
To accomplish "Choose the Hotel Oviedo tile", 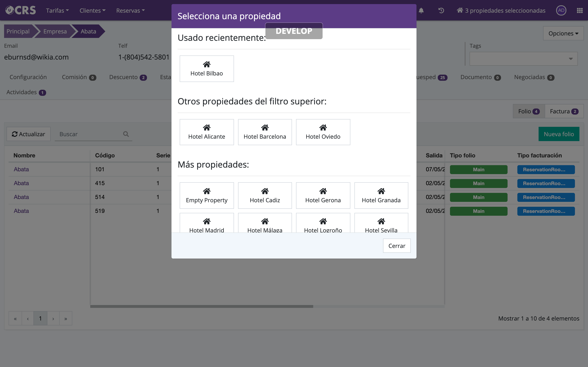I will [323, 132].
